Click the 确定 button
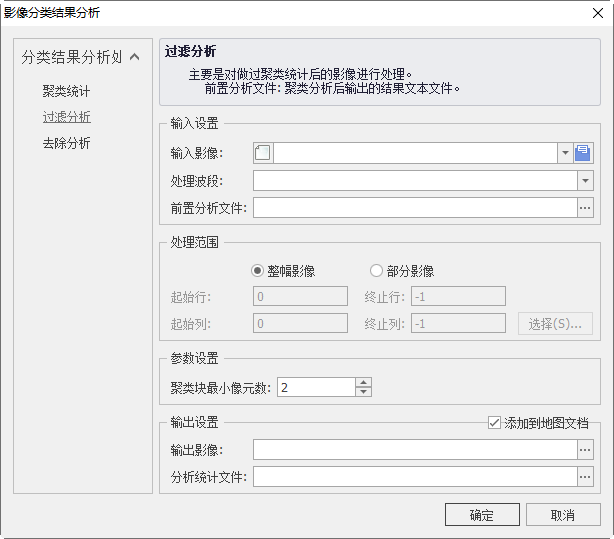The height and width of the screenshot is (539, 614). [483, 515]
